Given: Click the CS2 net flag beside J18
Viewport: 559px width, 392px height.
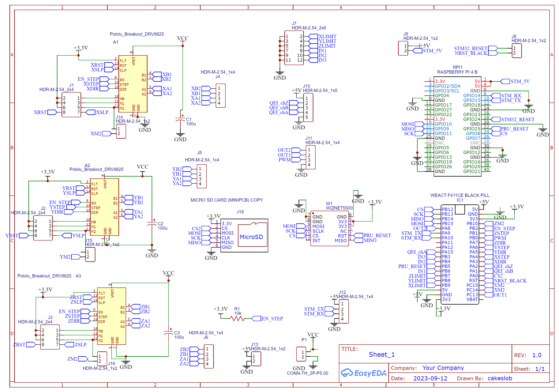Looking at the screenshot, I should [201, 229].
